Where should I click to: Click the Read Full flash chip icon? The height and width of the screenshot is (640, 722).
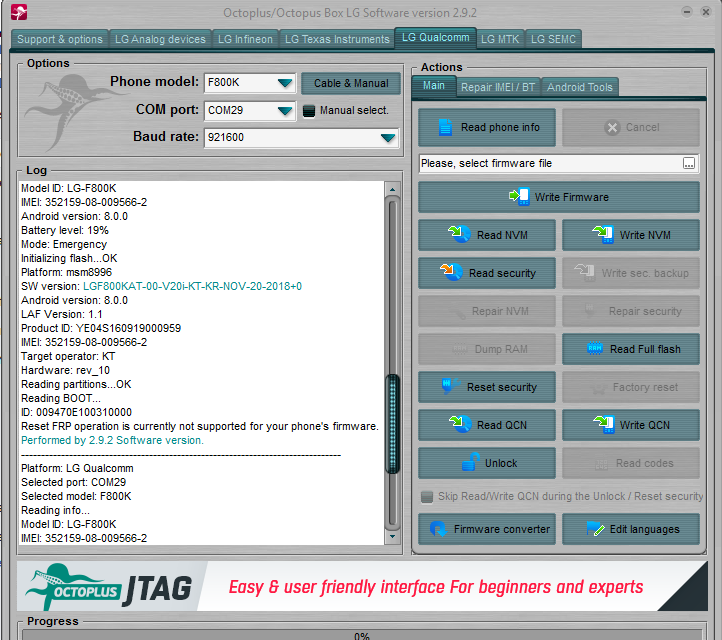pyautogui.click(x=595, y=348)
